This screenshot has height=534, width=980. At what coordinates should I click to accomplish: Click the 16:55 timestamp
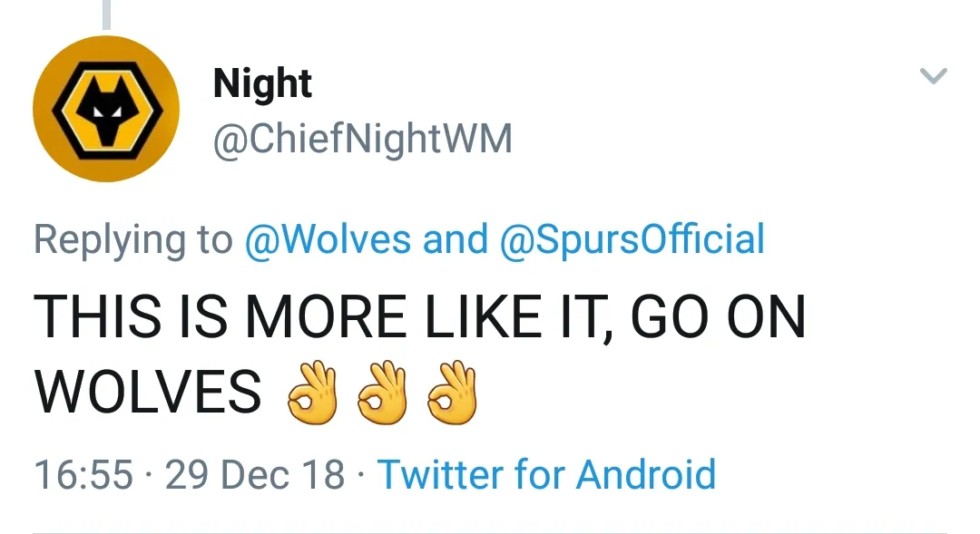point(83,474)
